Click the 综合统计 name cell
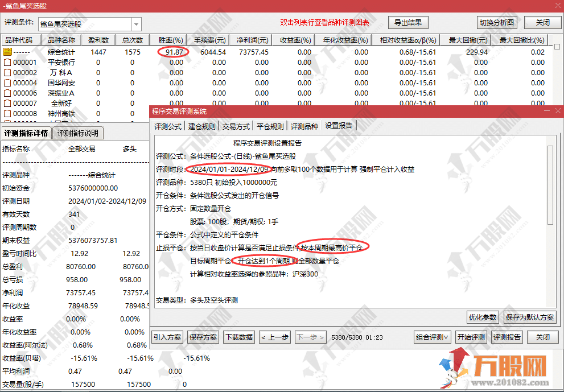Viewport: 564px width, 392px height. coord(61,52)
